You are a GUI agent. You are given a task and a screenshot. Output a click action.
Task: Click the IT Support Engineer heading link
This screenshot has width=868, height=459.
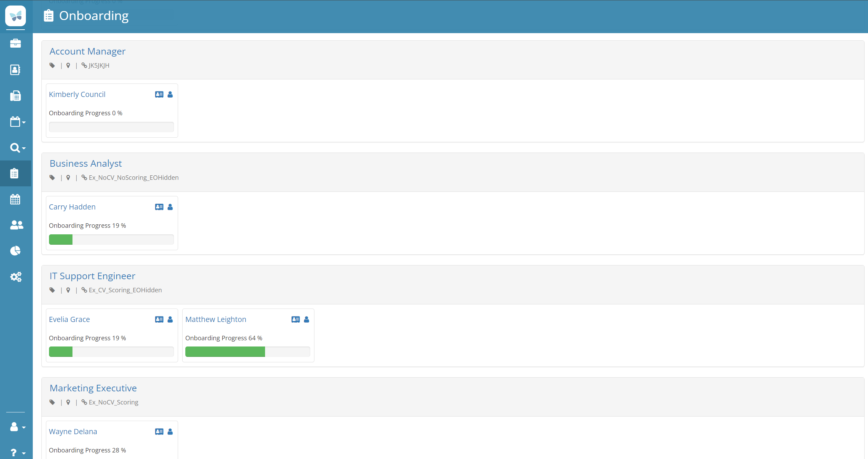92,276
